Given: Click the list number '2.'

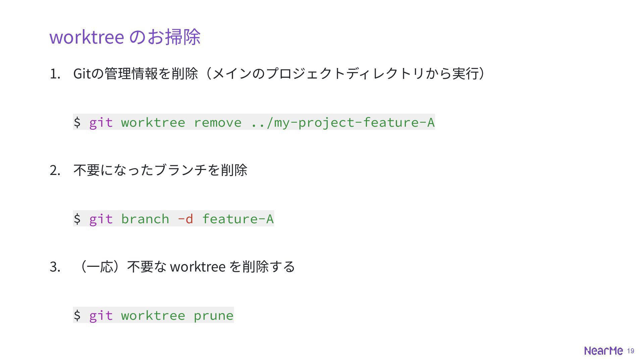Looking at the screenshot, I should tap(55, 170).
